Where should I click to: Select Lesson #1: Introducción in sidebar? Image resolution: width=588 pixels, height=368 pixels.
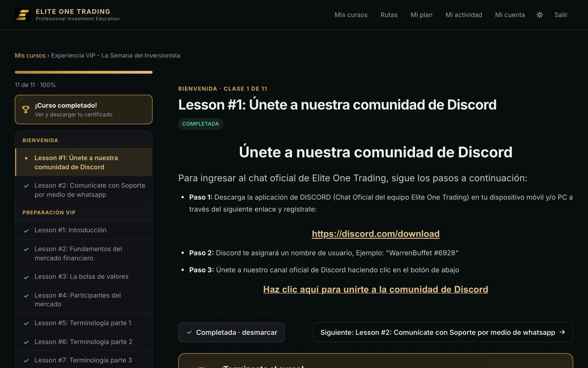tap(84, 230)
